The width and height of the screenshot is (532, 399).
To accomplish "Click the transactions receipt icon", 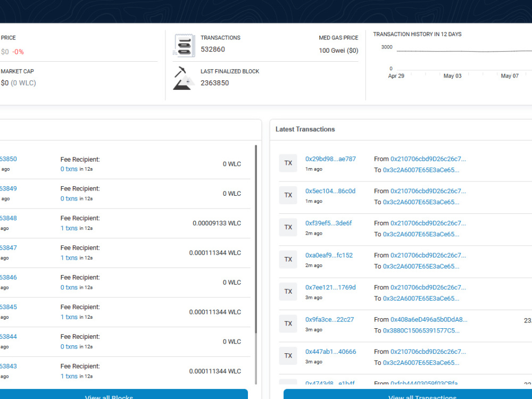I will click(x=184, y=45).
